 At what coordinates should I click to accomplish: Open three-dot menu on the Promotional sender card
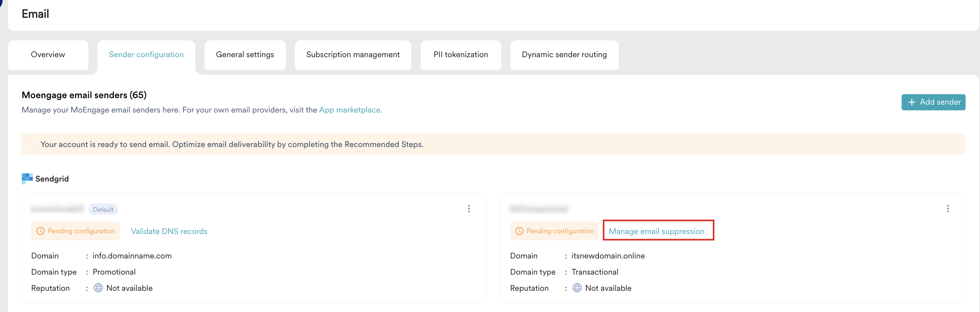(x=469, y=208)
